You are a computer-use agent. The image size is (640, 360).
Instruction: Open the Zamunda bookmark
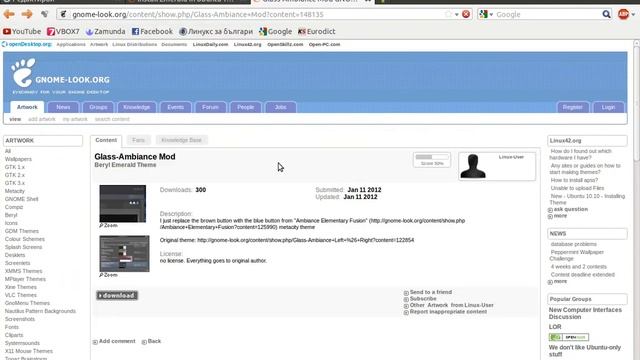[106, 31]
